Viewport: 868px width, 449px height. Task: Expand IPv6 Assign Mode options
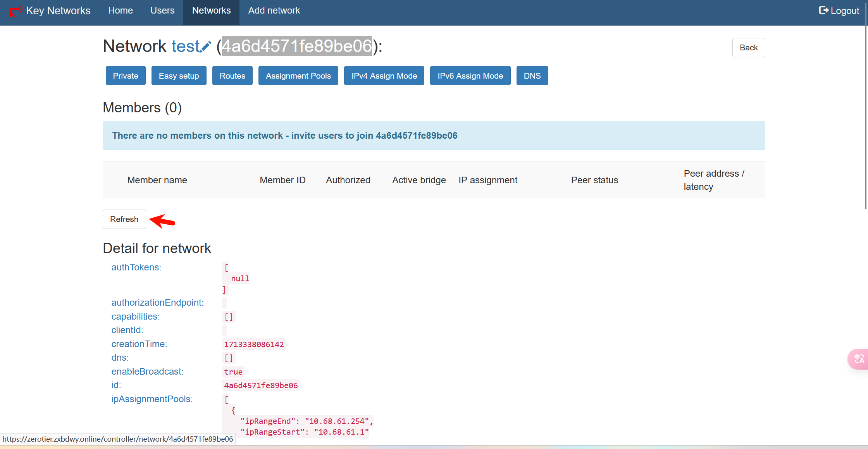[470, 76]
